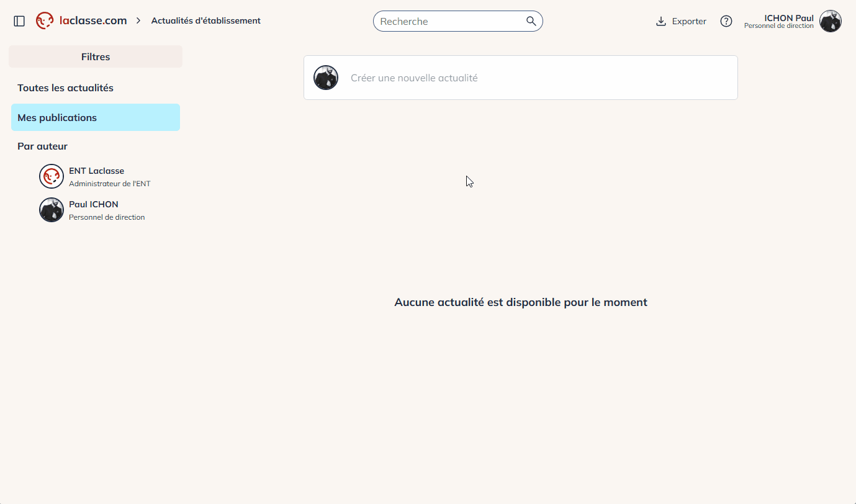
Task: Click the laclasse.com red logo icon
Action: tap(45, 21)
